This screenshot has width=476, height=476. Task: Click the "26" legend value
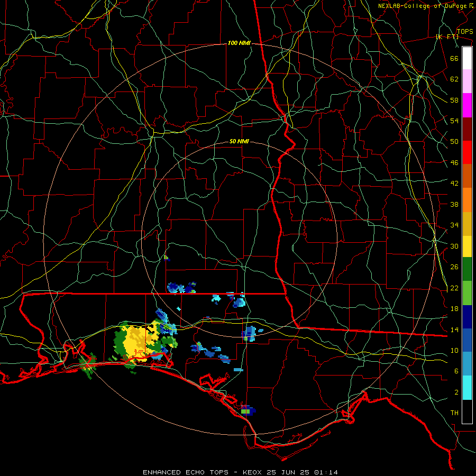click(454, 267)
